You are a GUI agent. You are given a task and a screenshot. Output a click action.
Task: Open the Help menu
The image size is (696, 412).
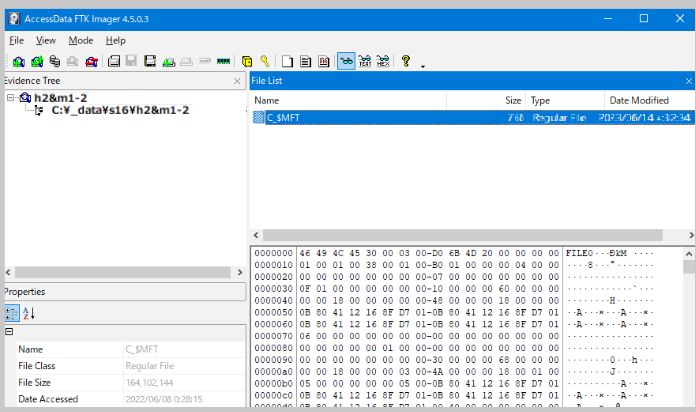pyautogui.click(x=115, y=41)
